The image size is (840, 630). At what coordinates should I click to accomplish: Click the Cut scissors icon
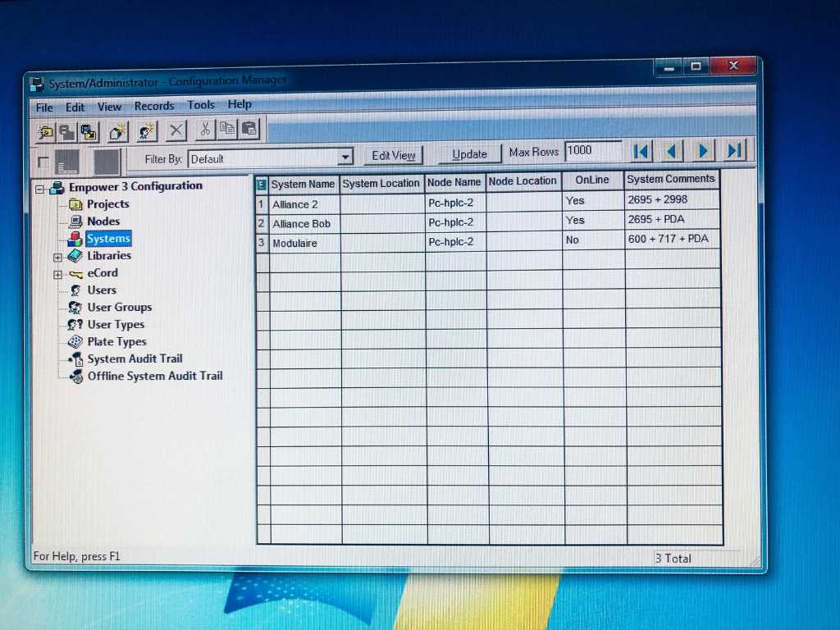click(204, 129)
